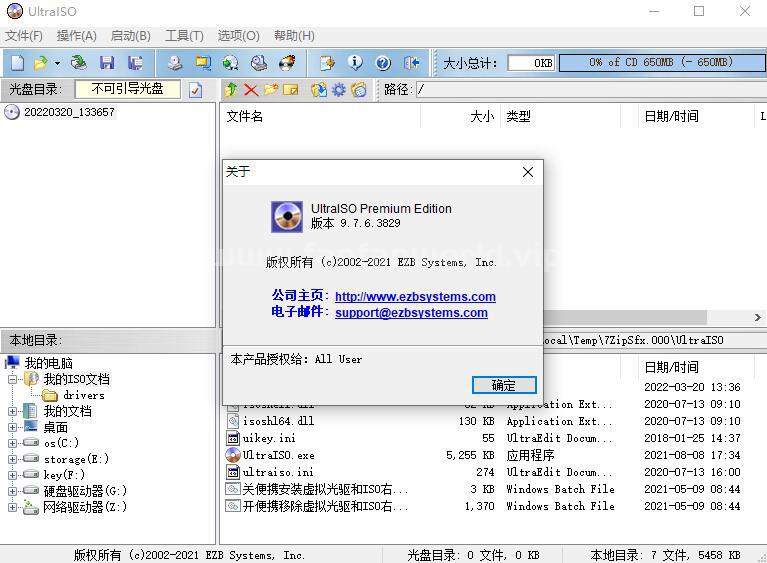Select the drivers folder in local tree
The height and width of the screenshot is (563, 767).
click(83, 395)
